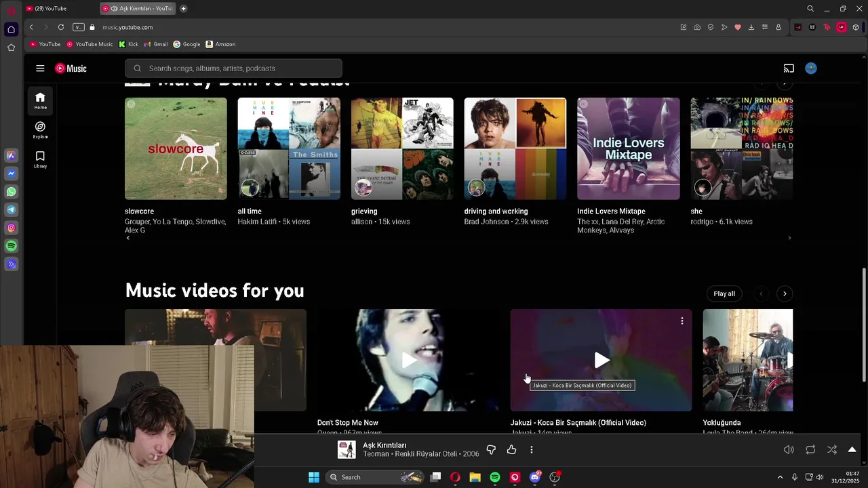
Task: Focus the search songs, albums, artists field
Action: (233, 68)
